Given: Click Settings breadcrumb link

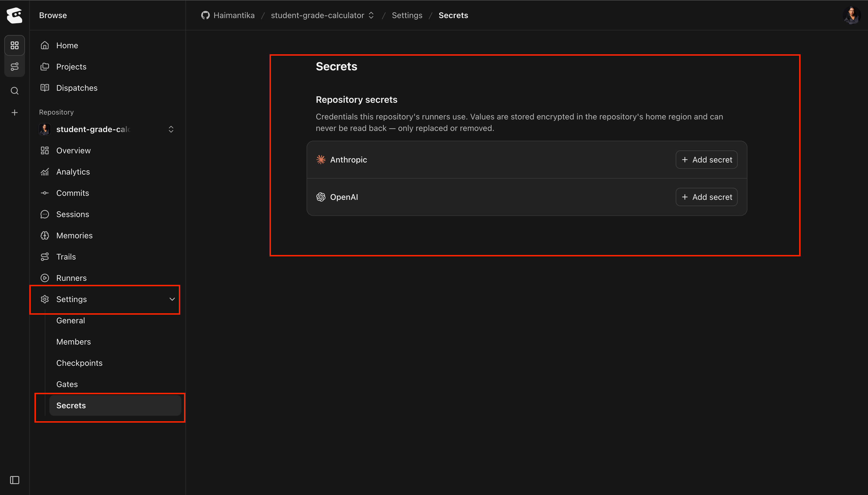Looking at the screenshot, I should point(407,15).
